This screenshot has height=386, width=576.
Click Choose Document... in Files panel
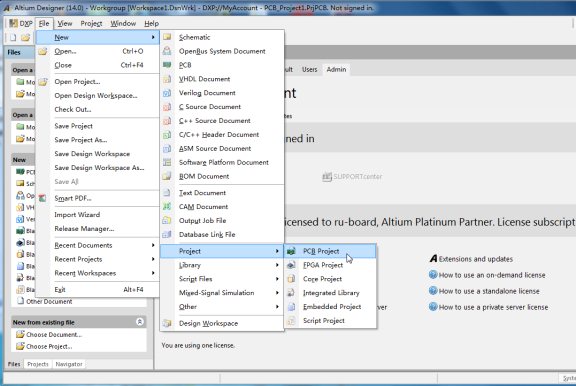[x=54, y=335]
